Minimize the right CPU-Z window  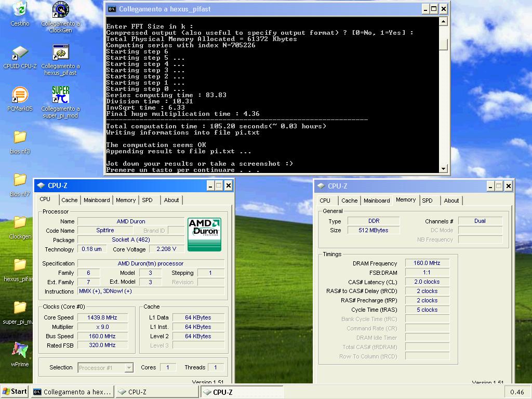click(x=490, y=186)
